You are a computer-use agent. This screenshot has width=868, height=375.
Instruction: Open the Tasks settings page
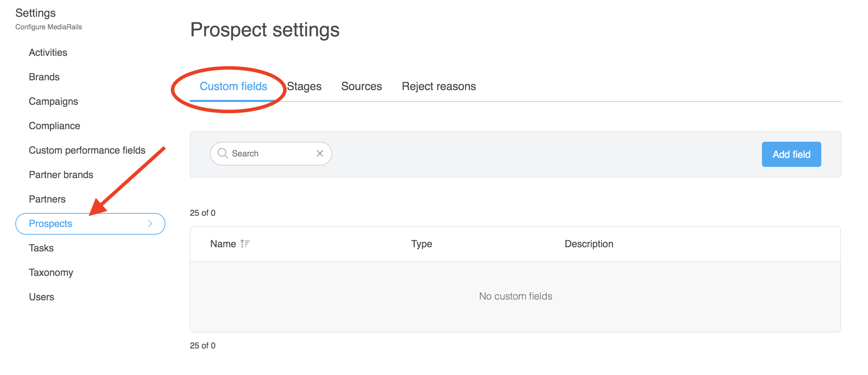pos(41,248)
